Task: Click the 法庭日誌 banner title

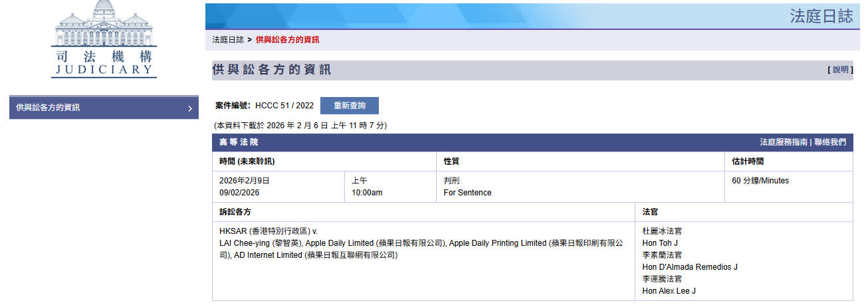Action: tap(821, 17)
